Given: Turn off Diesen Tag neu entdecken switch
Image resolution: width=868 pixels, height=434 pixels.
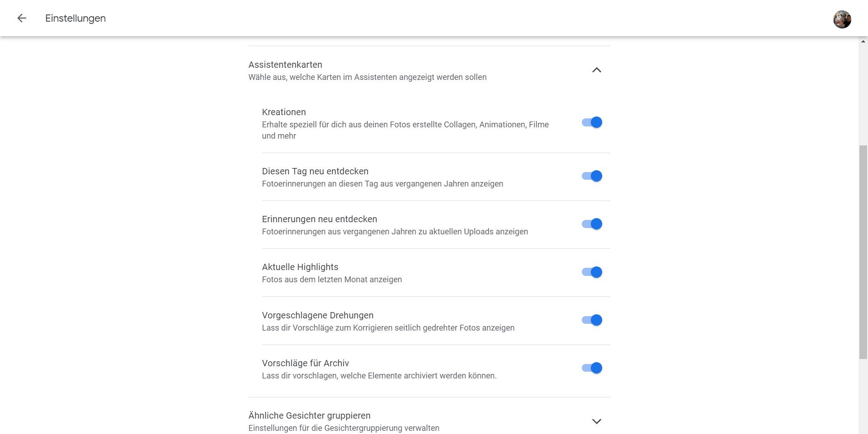Looking at the screenshot, I should [x=592, y=176].
